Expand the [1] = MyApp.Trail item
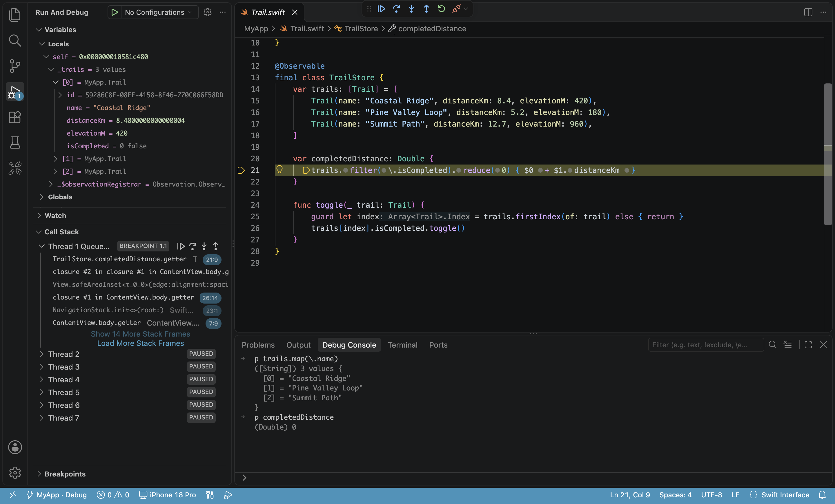 [56, 158]
